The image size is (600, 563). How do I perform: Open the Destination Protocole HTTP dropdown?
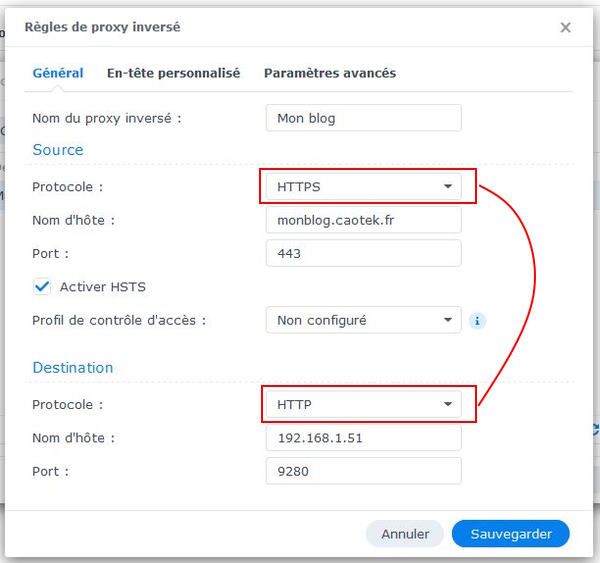[363, 404]
